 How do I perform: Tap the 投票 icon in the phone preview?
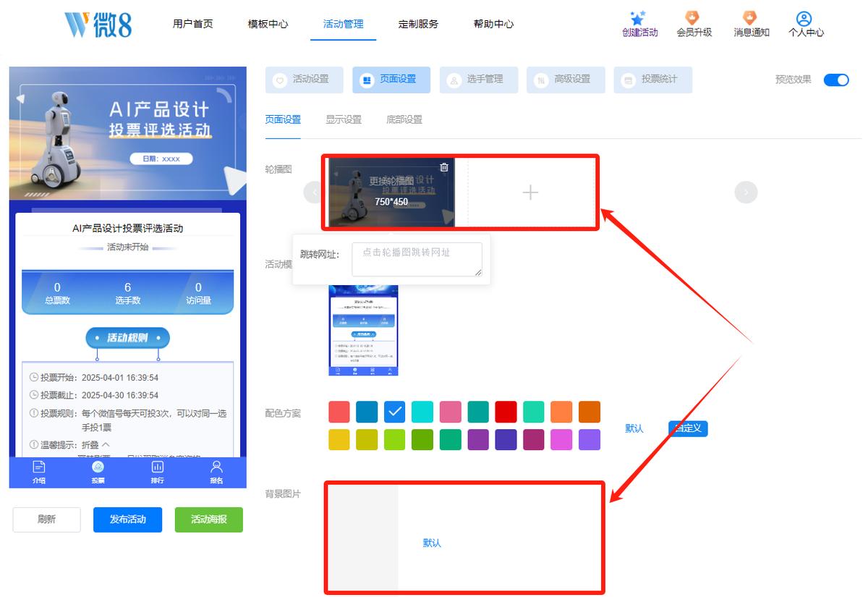98,472
